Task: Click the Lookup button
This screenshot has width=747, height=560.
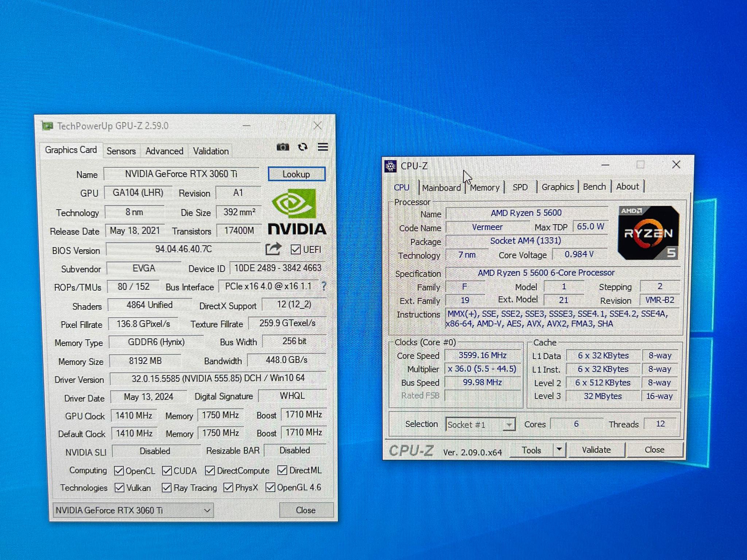Action: click(x=296, y=174)
